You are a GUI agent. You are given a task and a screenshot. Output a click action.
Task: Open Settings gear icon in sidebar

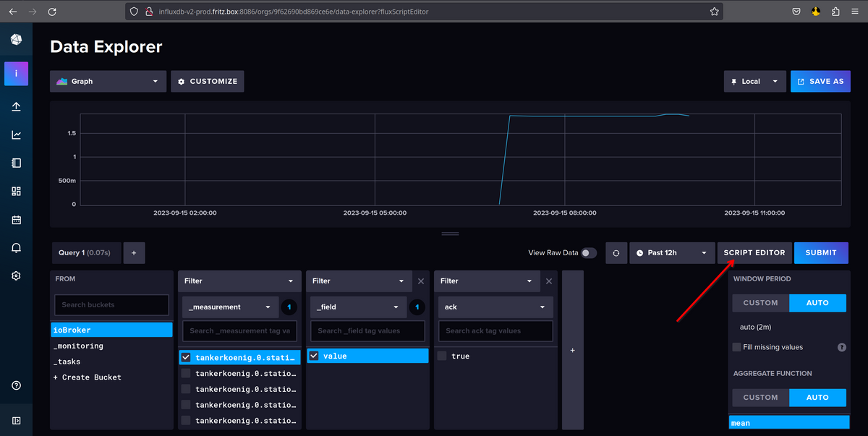tap(16, 275)
